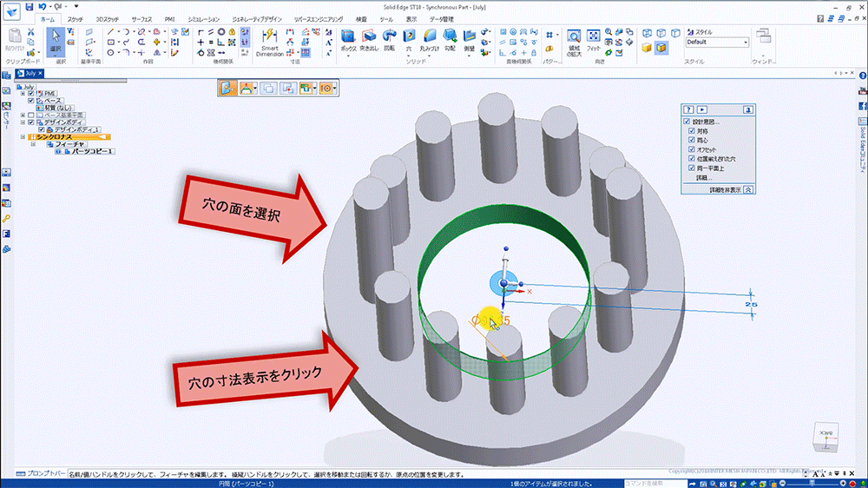Expand the PMI node in the tree
This screenshot has width=868, height=488.
tap(23, 94)
